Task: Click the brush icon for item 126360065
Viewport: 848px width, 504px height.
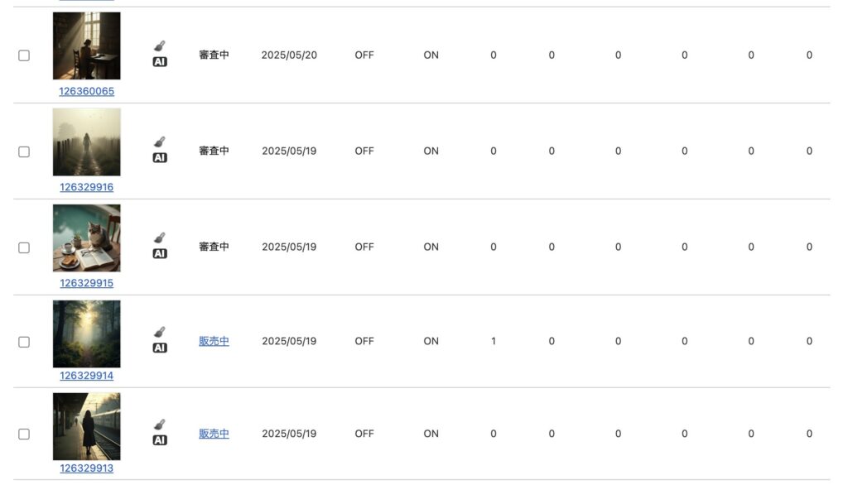Action: pos(160,46)
